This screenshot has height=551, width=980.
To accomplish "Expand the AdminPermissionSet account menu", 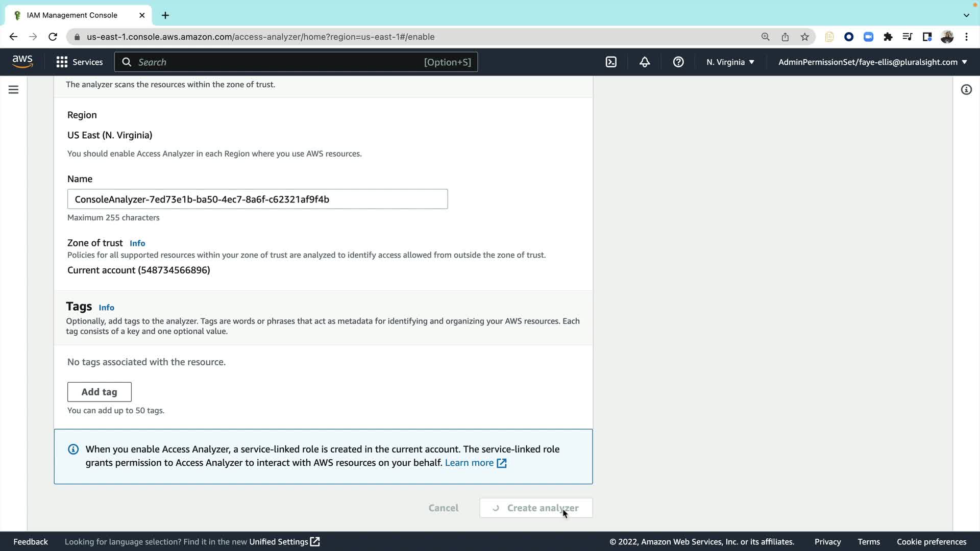I will (872, 62).
